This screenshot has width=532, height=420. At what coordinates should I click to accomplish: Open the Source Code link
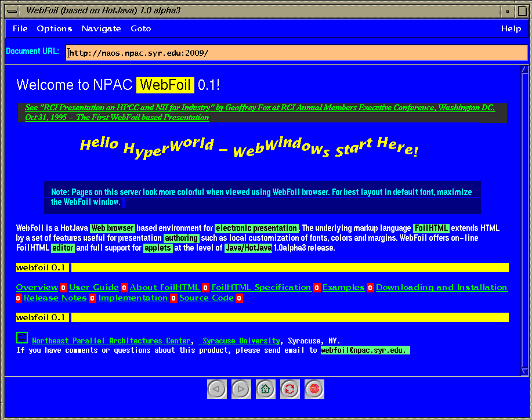(207, 298)
